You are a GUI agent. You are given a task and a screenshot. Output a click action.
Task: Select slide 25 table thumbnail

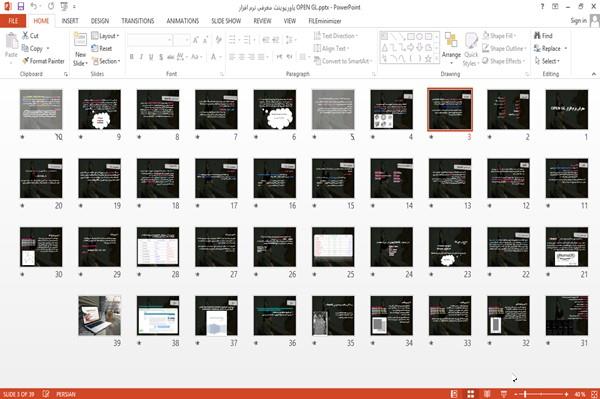pyautogui.click(x=333, y=247)
